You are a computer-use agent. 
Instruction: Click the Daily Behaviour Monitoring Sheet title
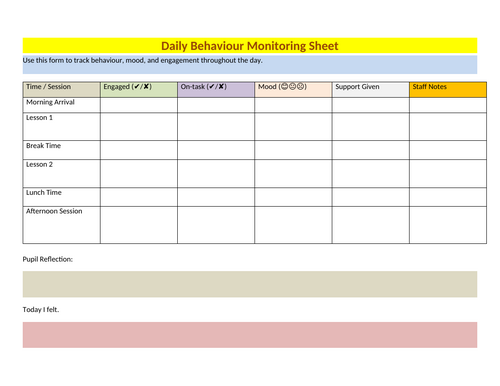[249, 46]
